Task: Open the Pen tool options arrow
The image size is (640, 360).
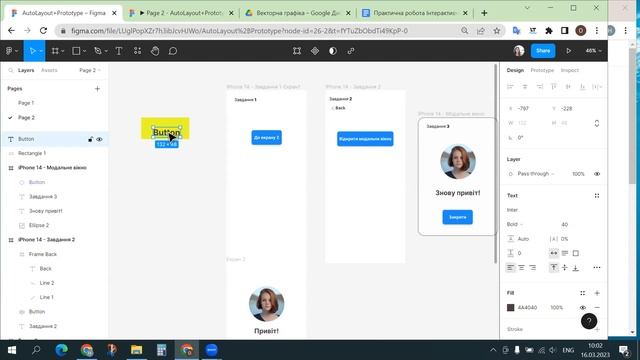Action: [x=106, y=51]
